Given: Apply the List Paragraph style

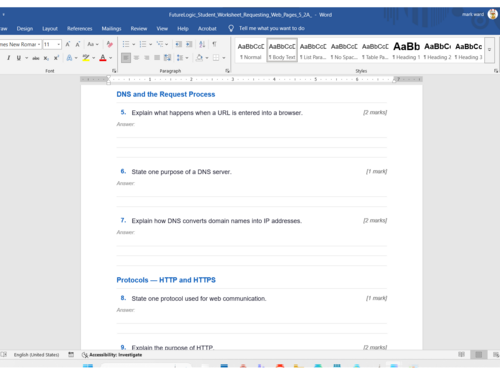Looking at the screenshot, I should tap(313, 50).
